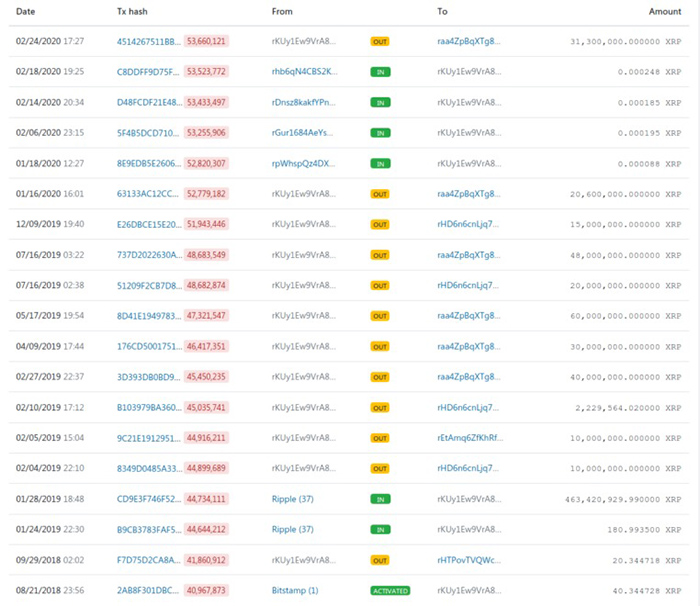
Task: Open sender address rpWhspQz4DX...
Action: [x=303, y=163]
